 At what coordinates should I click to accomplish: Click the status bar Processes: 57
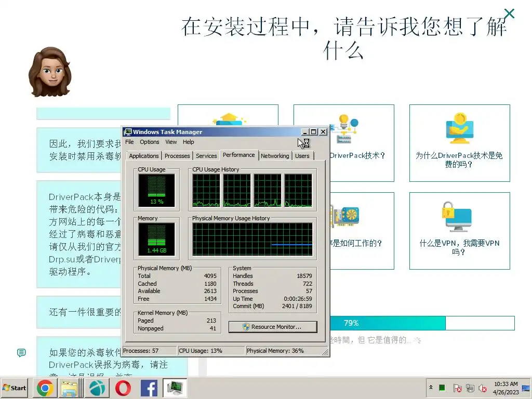(141, 351)
